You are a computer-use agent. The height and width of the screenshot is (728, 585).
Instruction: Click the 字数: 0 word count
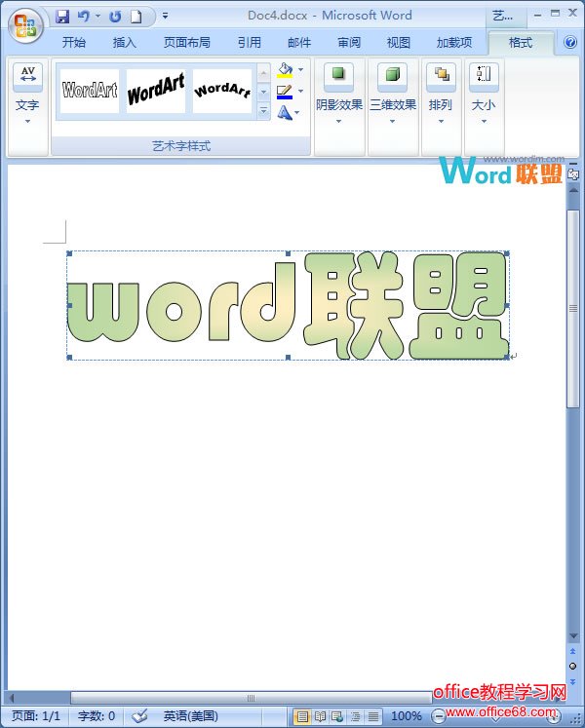[97, 716]
